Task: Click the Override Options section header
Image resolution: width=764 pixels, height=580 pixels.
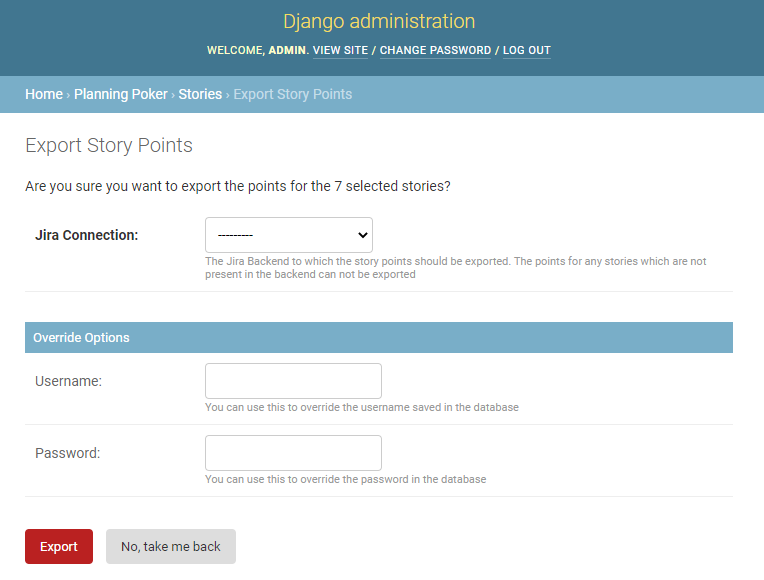Action: tap(379, 337)
